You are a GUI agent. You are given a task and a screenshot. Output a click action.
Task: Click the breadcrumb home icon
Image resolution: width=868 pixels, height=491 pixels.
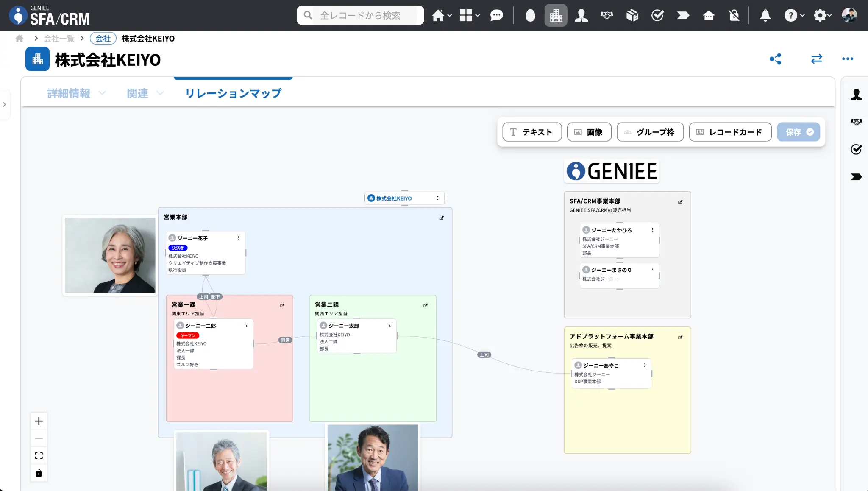click(x=19, y=39)
